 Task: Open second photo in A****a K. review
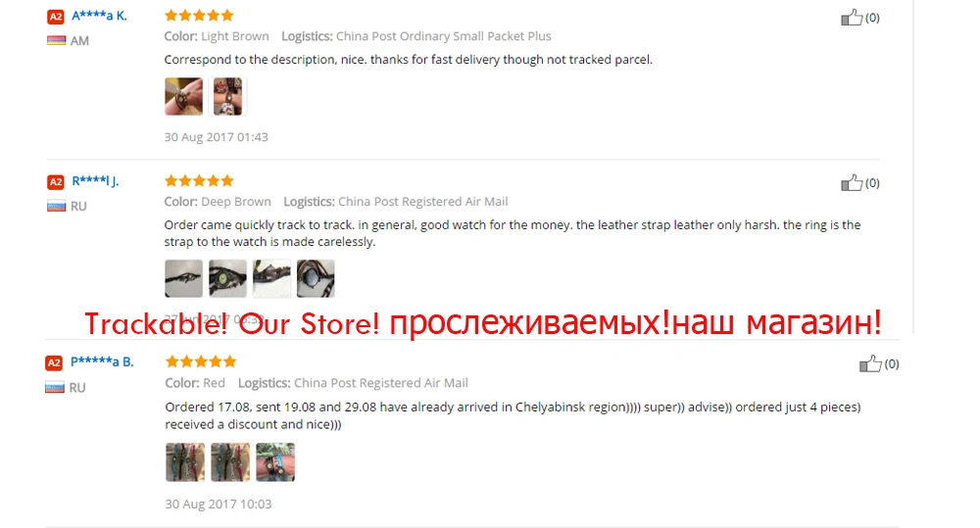click(227, 96)
